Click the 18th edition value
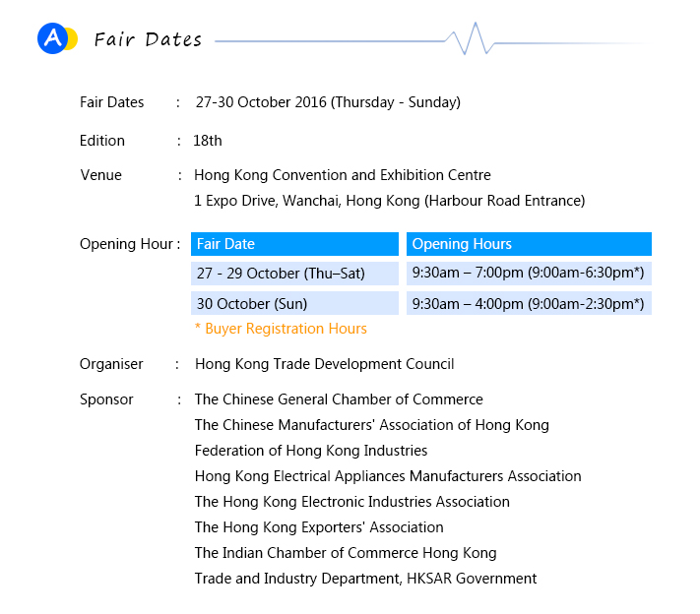 tap(208, 141)
